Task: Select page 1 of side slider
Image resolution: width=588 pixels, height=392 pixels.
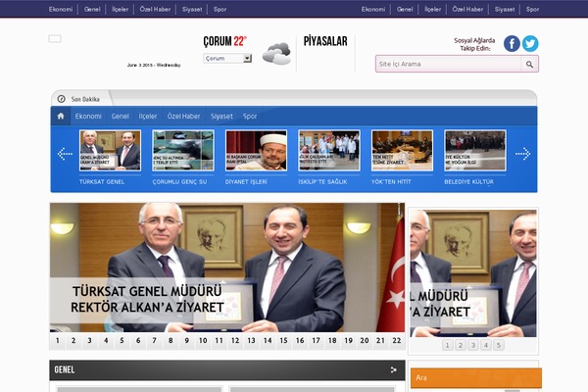Action: tap(448, 345)
